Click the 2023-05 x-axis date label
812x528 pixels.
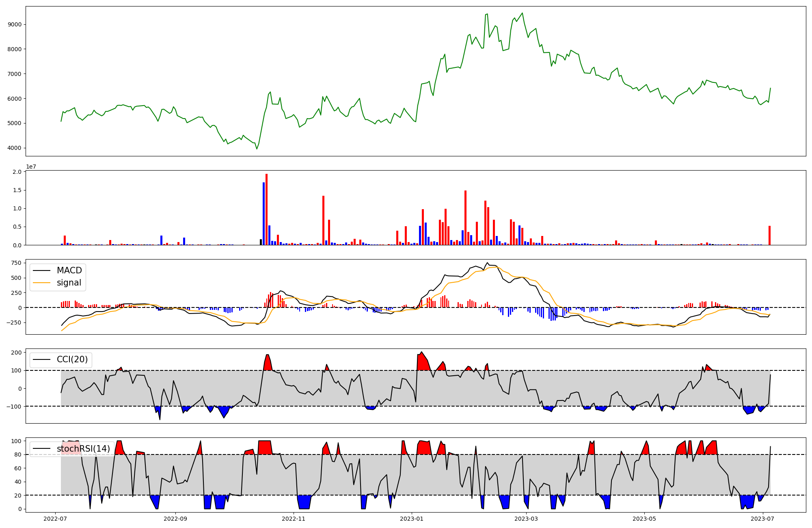click(x=644, y=519)
